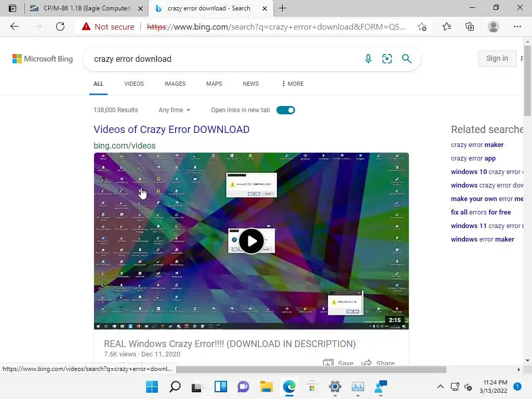532x399 pixels.
Task: Open REAL Windows Crazy Error video title
Action: pyautogui.click(x=230, y=344)
